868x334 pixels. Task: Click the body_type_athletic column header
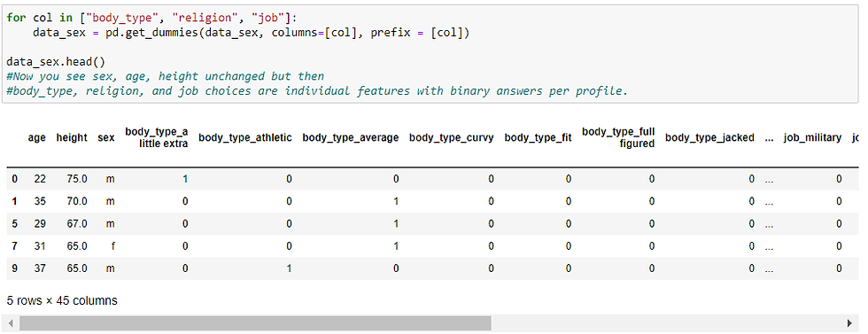245,137
